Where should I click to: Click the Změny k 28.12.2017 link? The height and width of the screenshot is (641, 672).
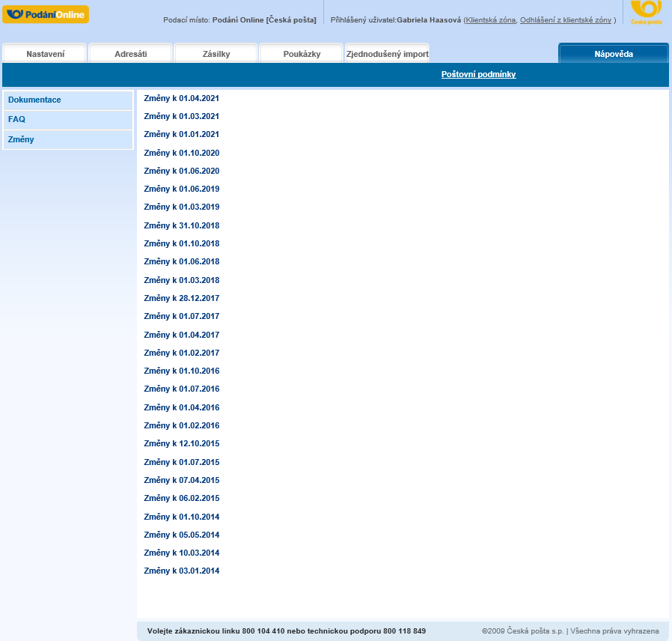click(x=181, y=298)
